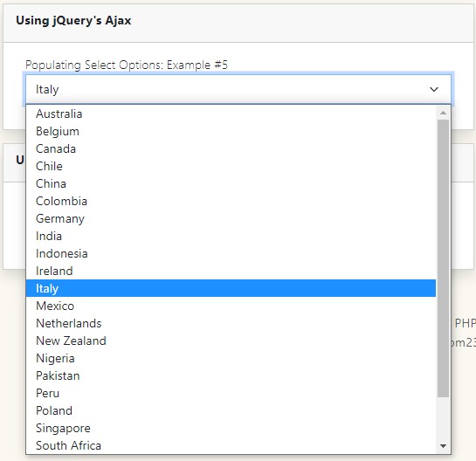The height and width of the screenshot is (461, 476).
Task: Select Singapore in the dropdown
Action: coord(231,428)
